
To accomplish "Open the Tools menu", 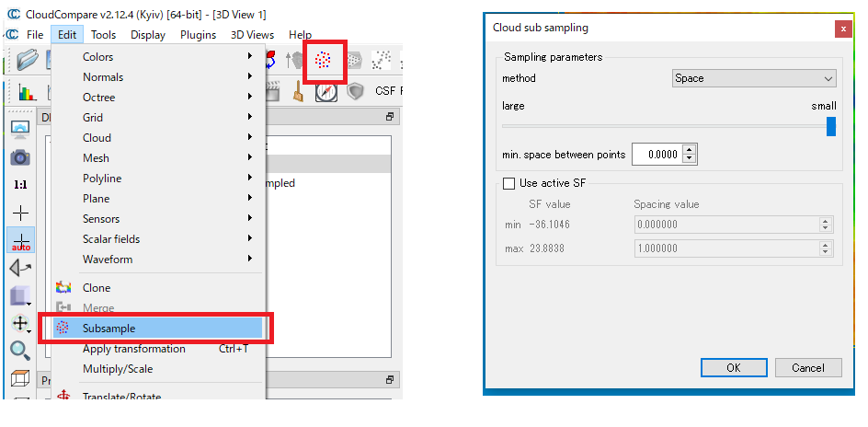I will (x=104, y=34).
